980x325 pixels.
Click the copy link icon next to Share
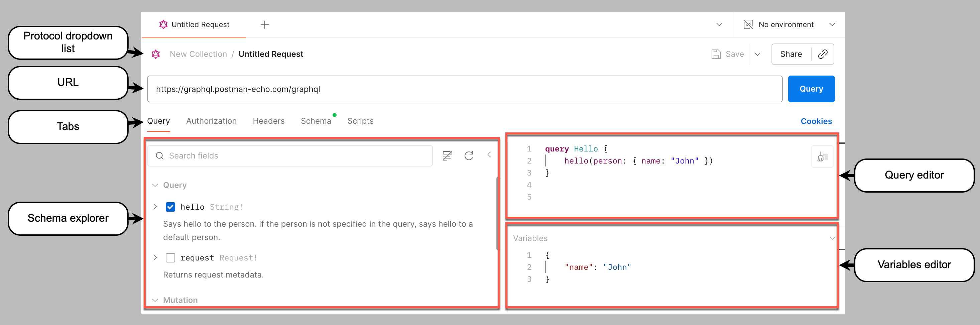(823, 54)
